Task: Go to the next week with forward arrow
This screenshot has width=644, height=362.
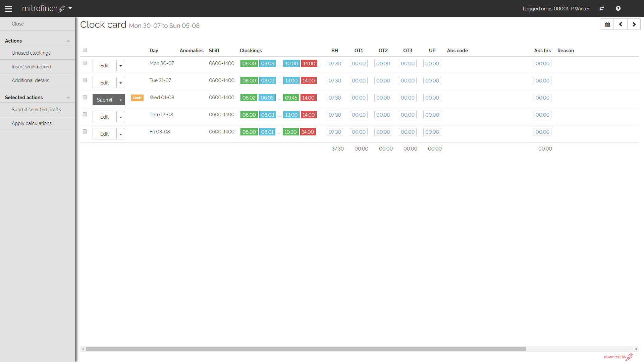Action: pos(634,24)
